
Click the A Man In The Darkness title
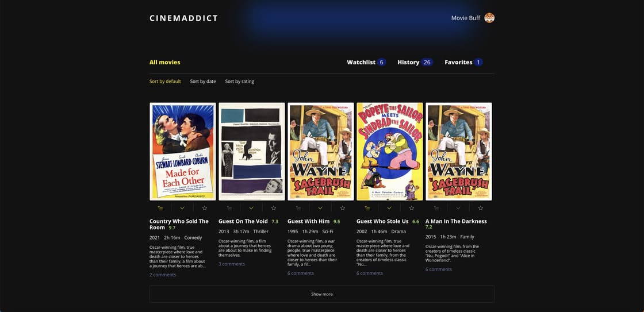456,221
